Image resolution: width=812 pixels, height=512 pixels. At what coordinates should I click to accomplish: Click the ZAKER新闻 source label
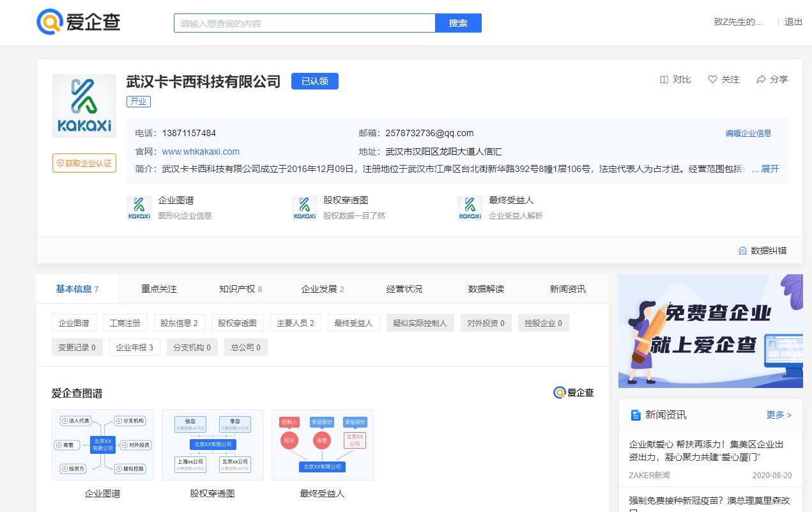[649, 476]
